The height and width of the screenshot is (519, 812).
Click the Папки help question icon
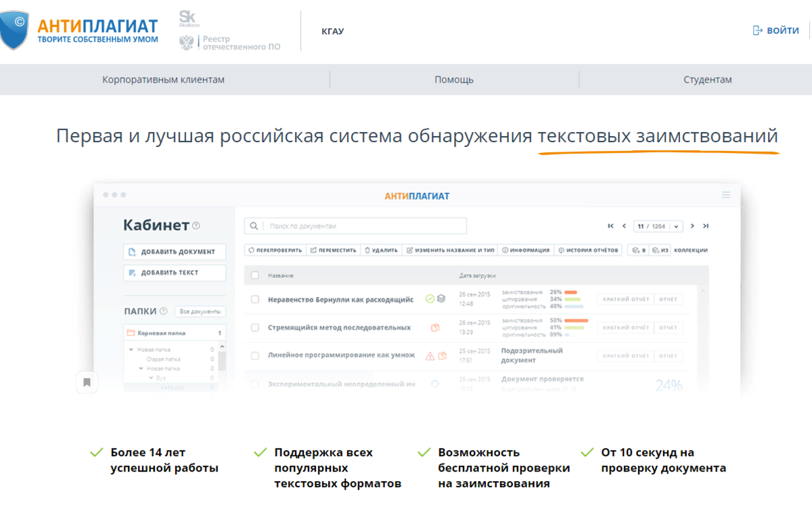pyautogui.click(x=163, y=311)
